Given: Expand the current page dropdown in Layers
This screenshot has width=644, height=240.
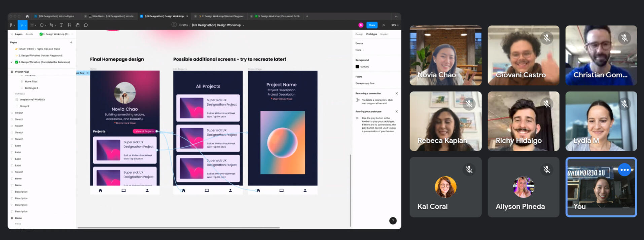Looking at the screenshot, I should click(x=56, y=34).
